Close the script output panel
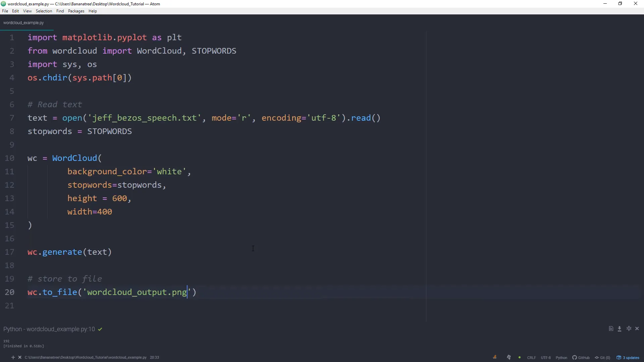 pos(637,329)
